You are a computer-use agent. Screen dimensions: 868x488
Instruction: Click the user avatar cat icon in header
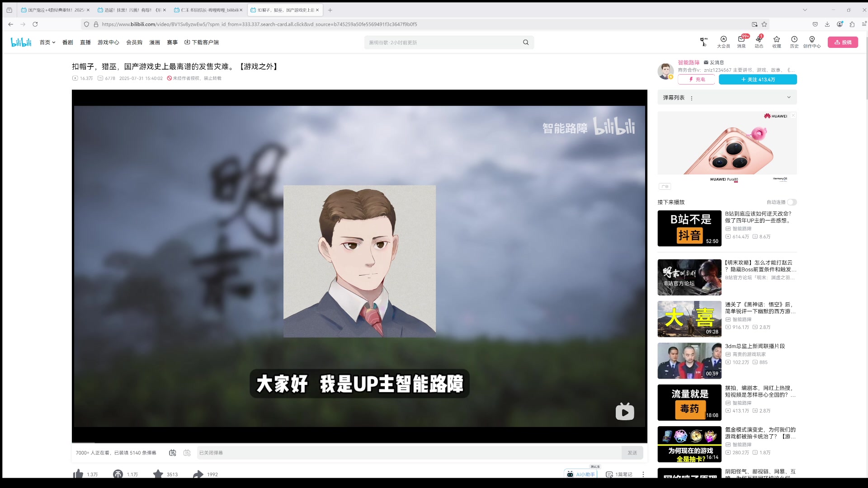point(703,42)
